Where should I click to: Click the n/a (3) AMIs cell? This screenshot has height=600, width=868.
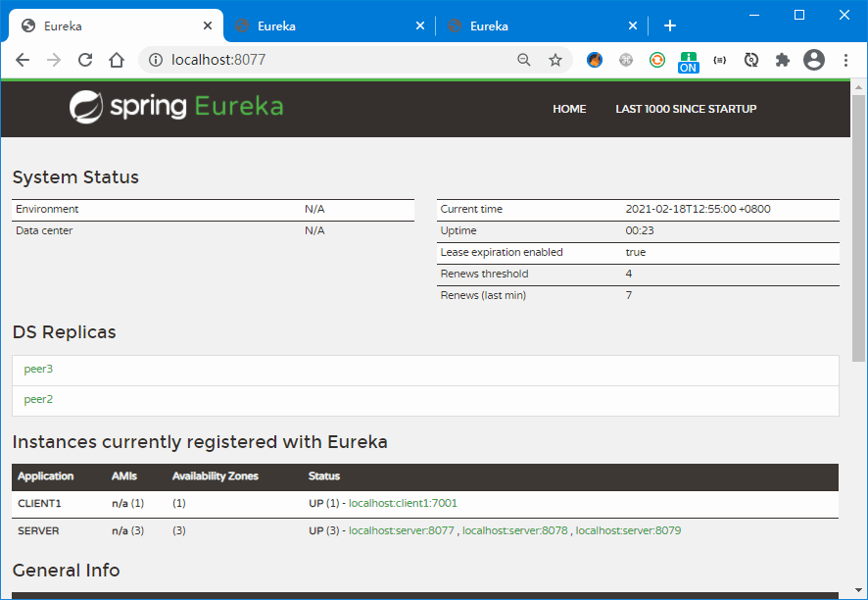(x=128, y=530)
